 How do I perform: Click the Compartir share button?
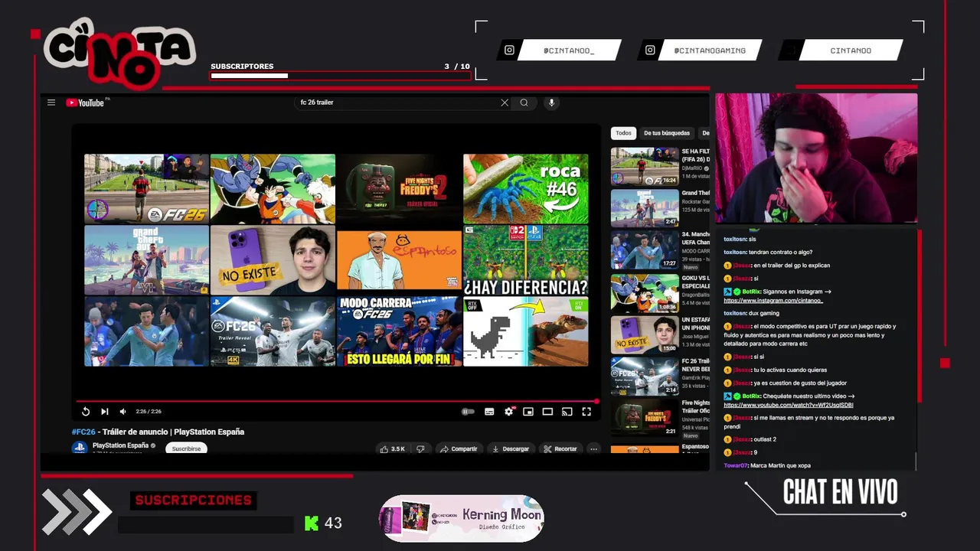pos(459,449)
